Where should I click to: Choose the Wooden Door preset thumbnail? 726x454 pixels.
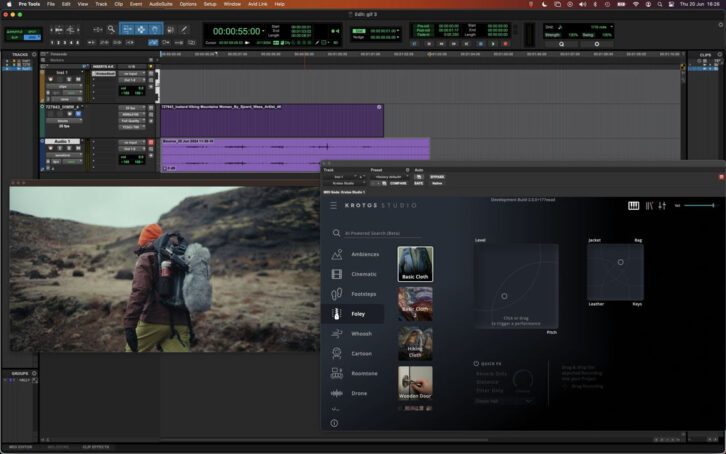(415, 382)
